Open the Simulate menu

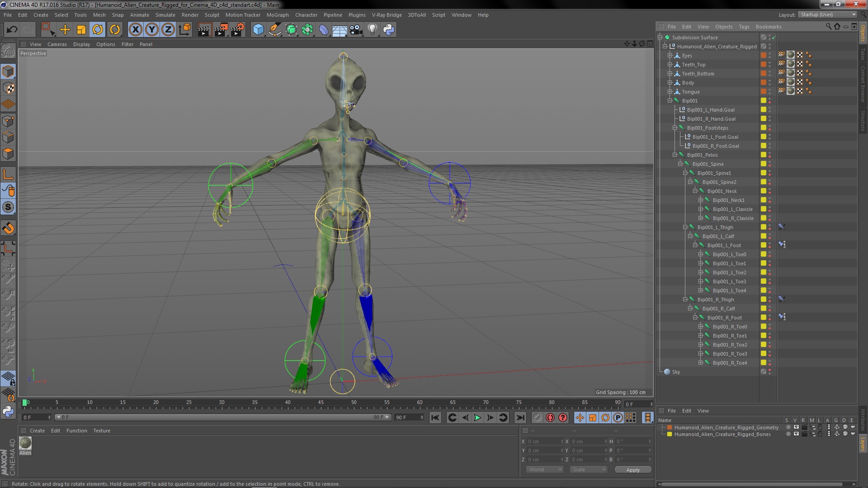165,15
